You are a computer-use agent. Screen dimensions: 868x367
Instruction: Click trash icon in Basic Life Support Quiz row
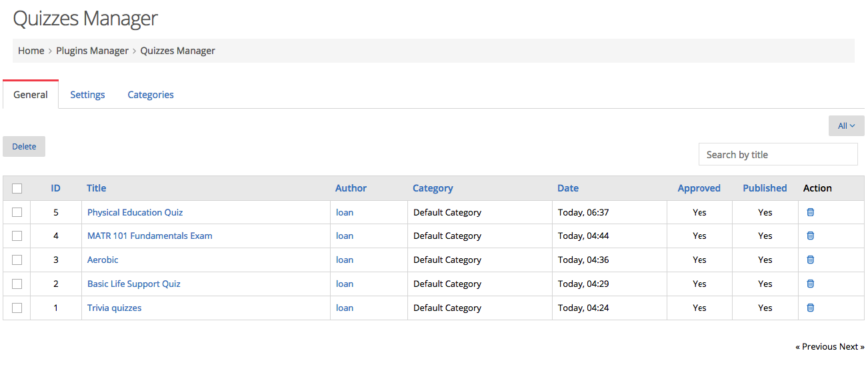coord(811,284)
